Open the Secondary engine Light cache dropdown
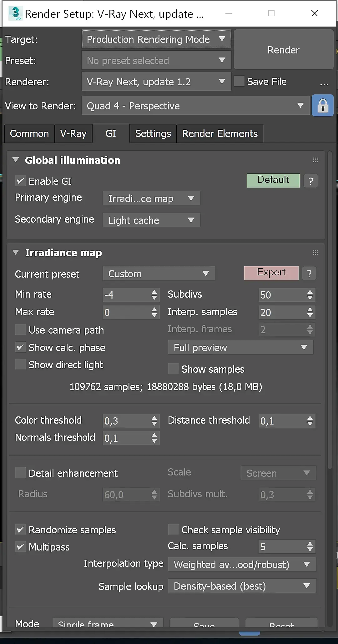The height and width of the screenshot is (644, 338). (x=151, y=220)
